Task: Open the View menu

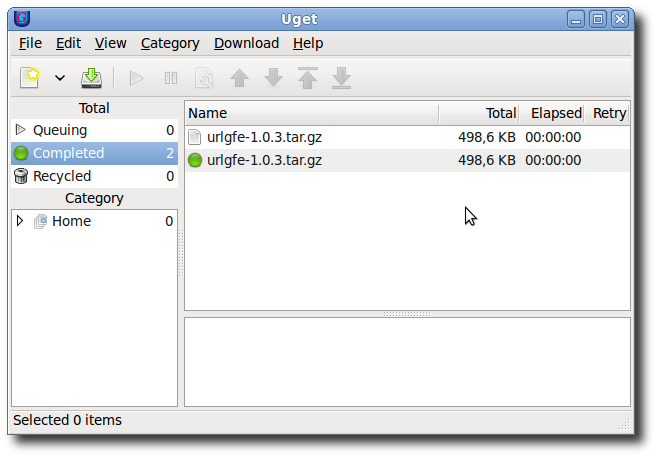Action: point(110,43)
